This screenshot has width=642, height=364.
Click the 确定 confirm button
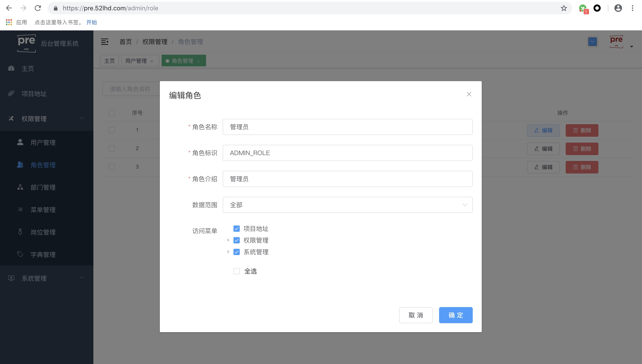(x=455, y=315)
